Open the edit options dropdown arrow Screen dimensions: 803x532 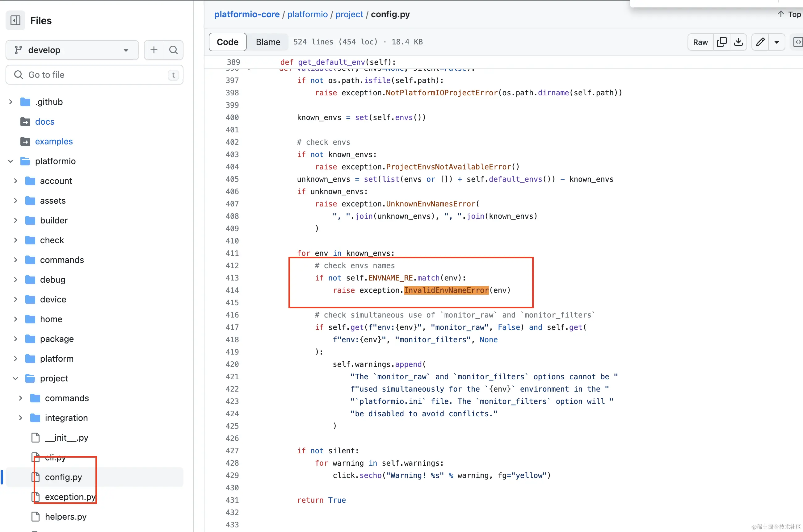pos(776,42)
